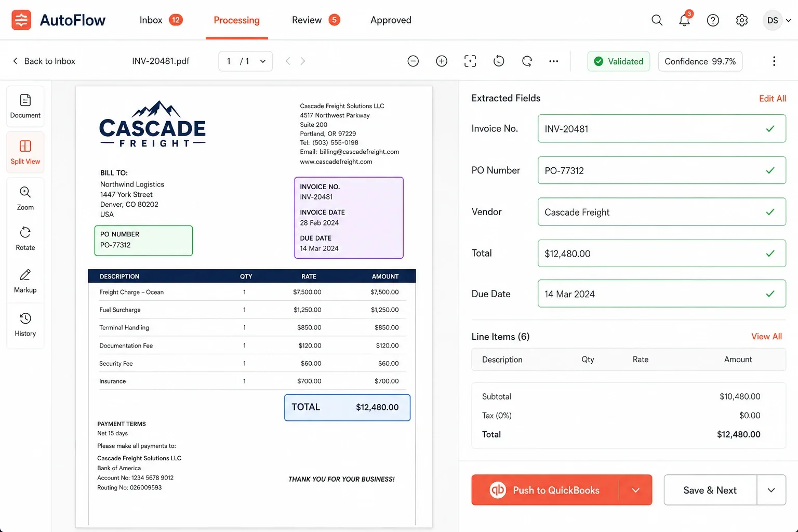Rotate document counterclockwise
Image resolution: width=798 pixels, height=532 pixels.
tap(499, 61)
